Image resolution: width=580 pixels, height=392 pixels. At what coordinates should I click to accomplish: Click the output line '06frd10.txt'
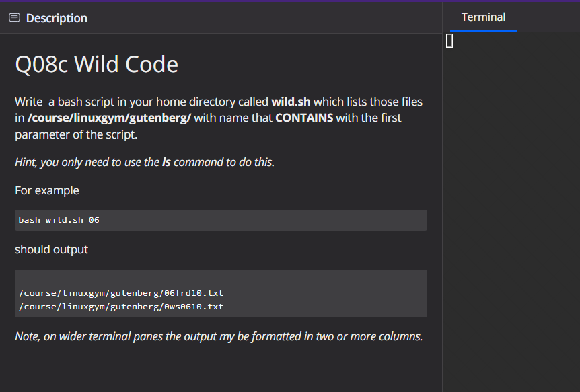pos(121,293)
